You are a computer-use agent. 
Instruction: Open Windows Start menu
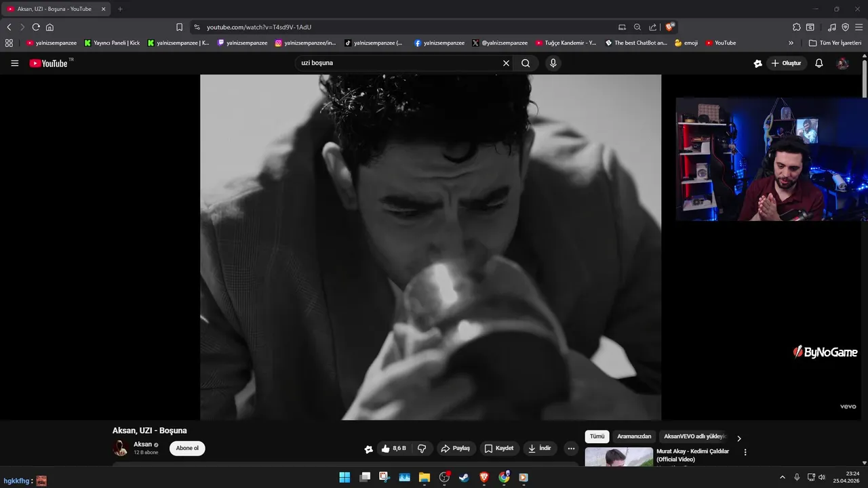click(344, 477)
